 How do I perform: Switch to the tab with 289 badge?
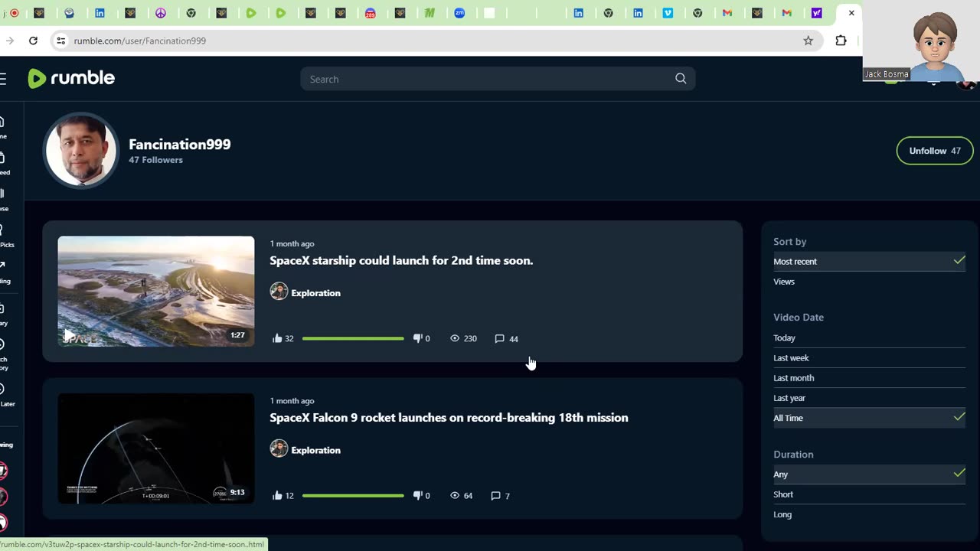click(x=370, y=13)
